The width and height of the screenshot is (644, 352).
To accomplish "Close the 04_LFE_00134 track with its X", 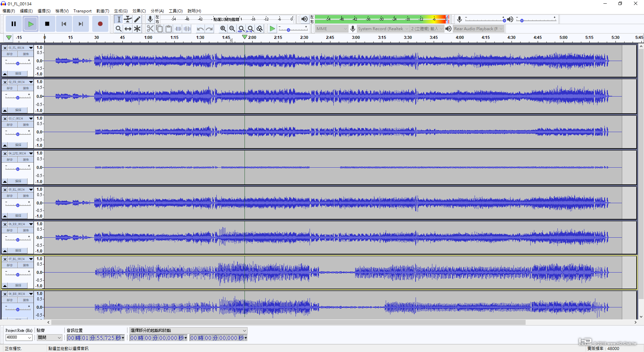I will 5,154.
